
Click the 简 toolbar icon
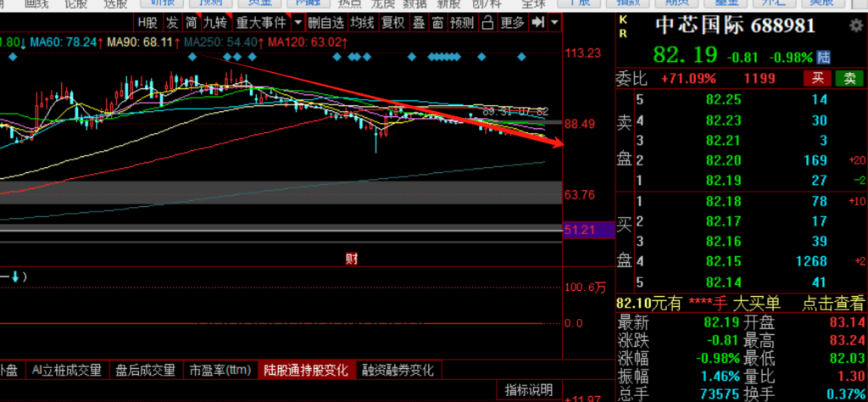coord(191,23)
